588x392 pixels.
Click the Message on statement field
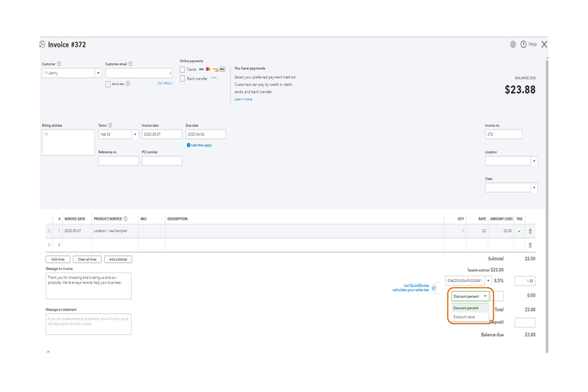(x=88, y=324)
